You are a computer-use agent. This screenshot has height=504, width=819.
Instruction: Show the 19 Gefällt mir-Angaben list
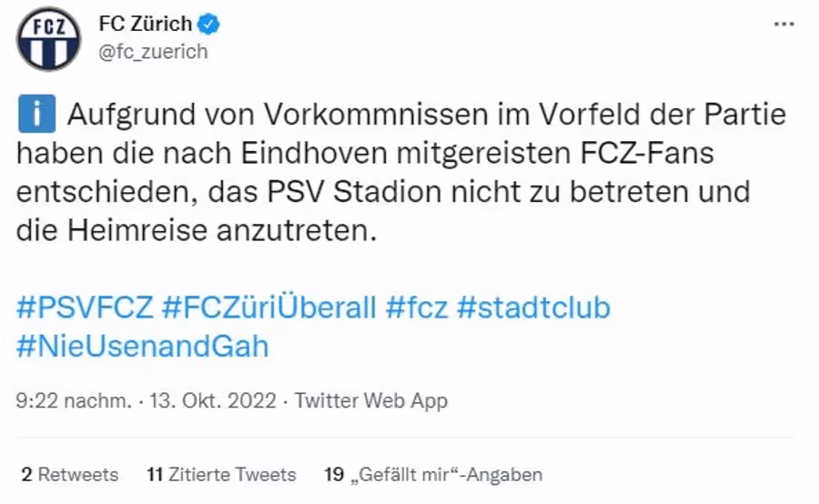coord(433,474)
